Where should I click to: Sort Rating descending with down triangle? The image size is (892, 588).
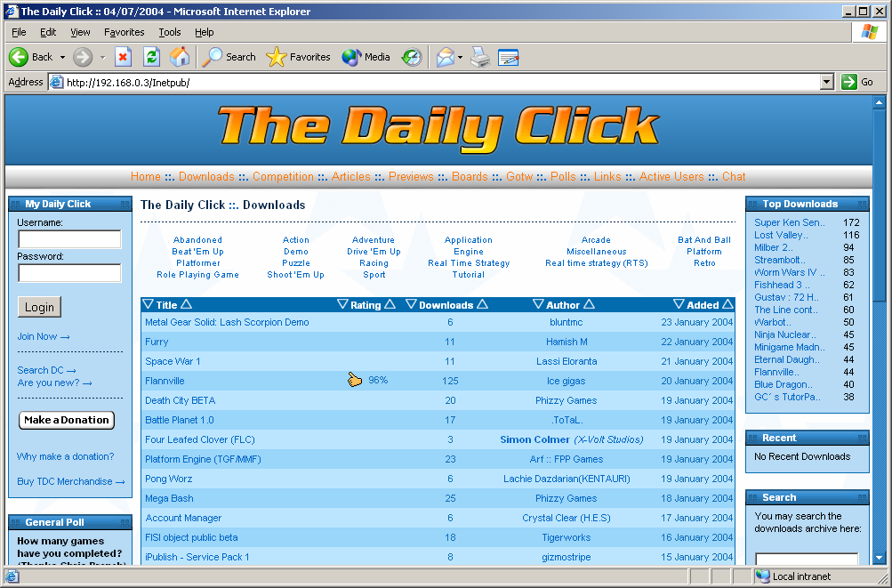342,304
